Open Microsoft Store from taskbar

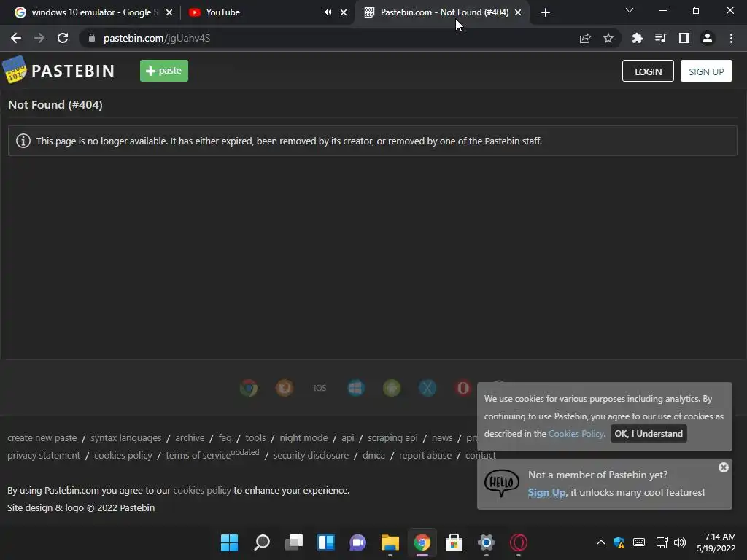tap(454, 542)
